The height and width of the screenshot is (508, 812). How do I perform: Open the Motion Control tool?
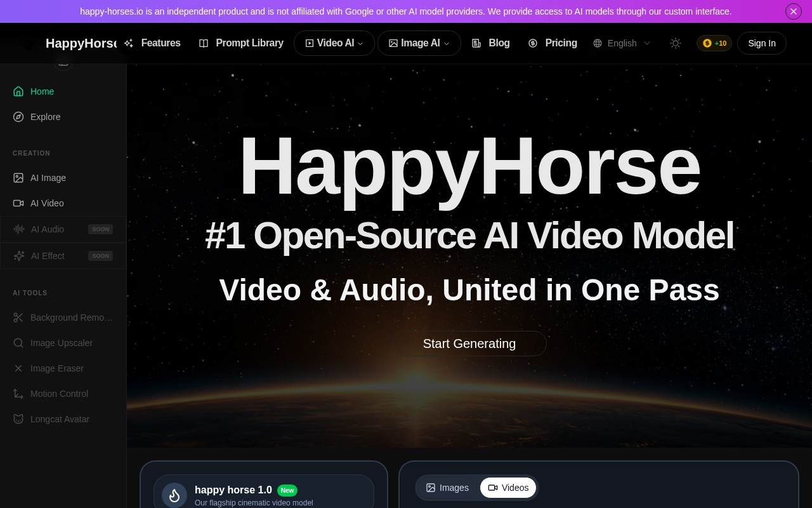(63, 394)
